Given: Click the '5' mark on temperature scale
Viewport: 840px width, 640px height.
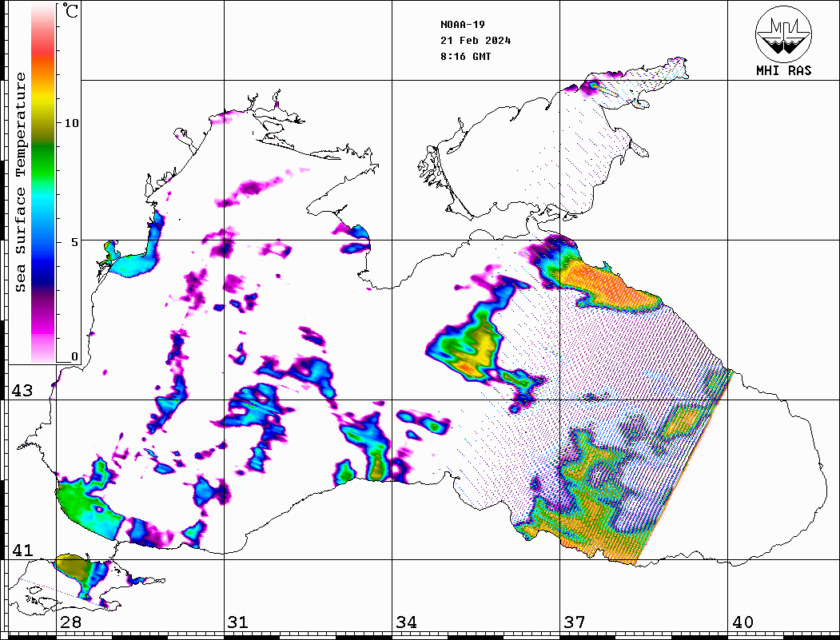Looking at the screenshot, I should point(74,242).
